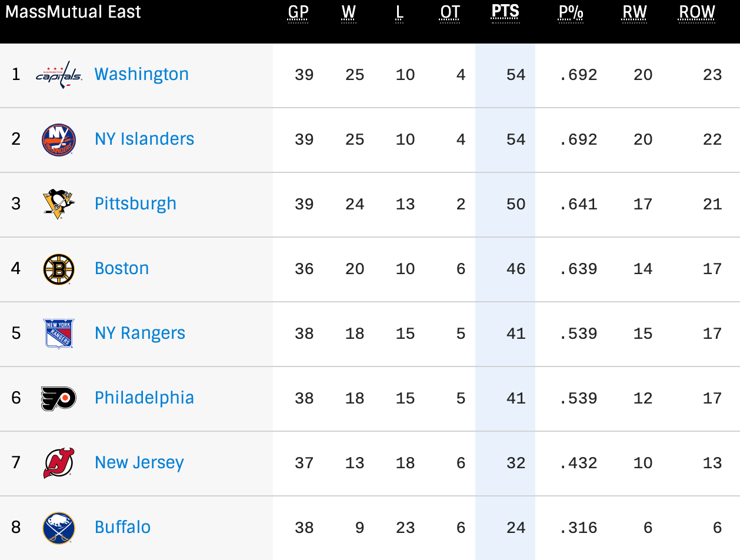
Task: Sort by the ROW column header
Action: (697, 12)
